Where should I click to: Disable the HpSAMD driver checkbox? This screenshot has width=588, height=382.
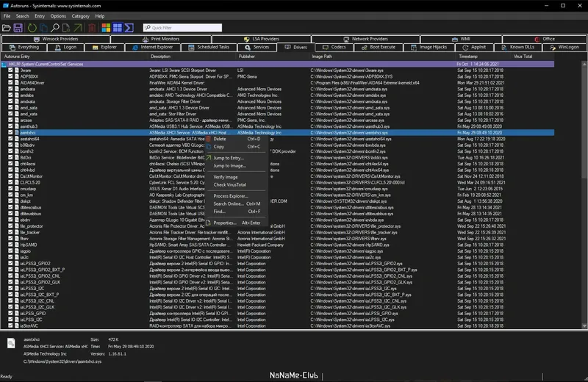tap(10, 245)
